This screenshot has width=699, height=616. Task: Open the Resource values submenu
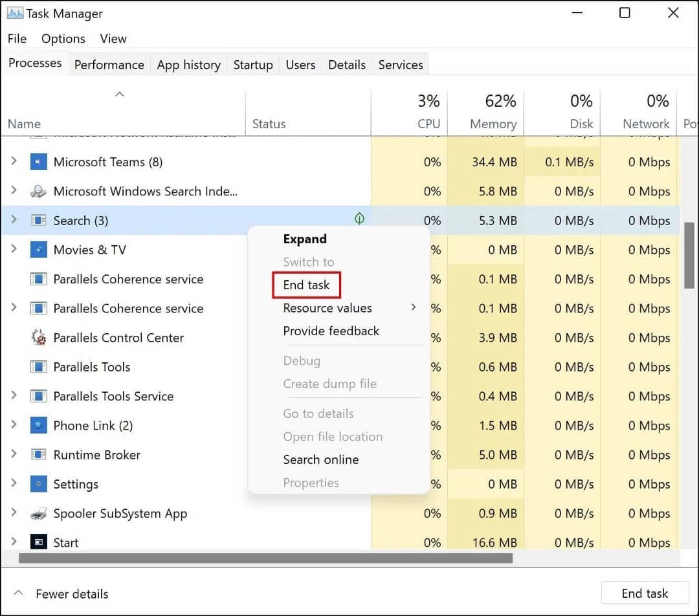tap(327, 307)
